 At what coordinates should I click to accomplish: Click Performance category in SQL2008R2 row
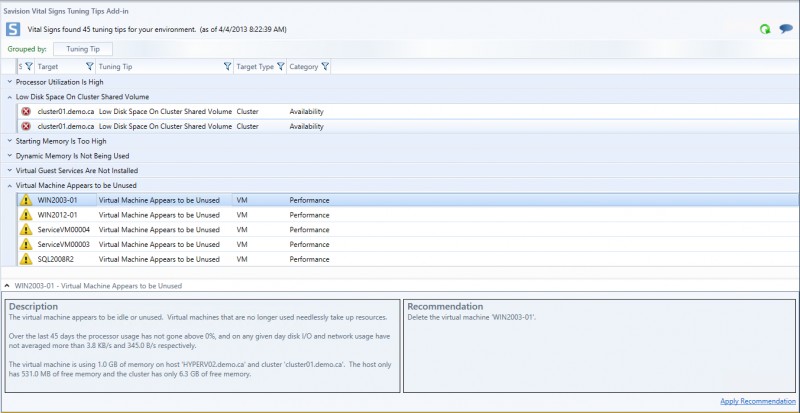[x=309, y=259]
